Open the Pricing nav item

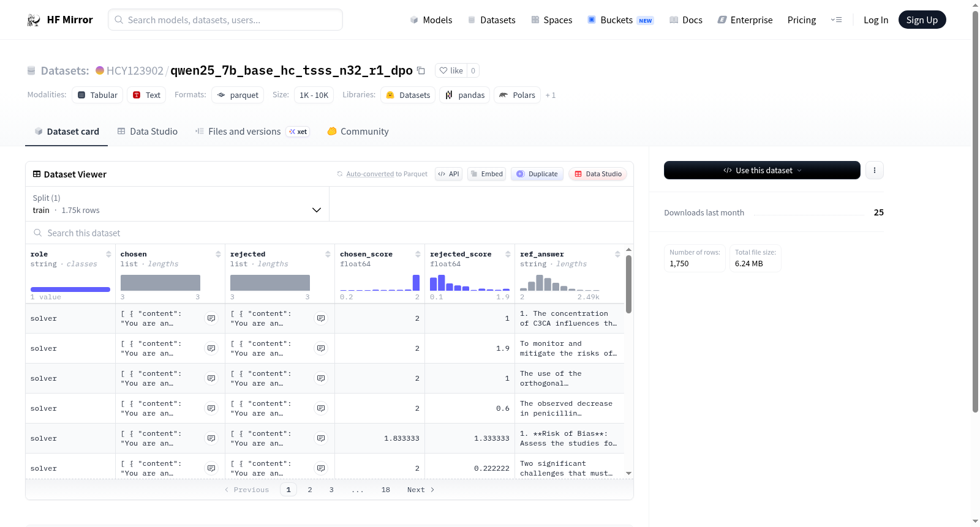pyautogui.click(x=802, y=20)
